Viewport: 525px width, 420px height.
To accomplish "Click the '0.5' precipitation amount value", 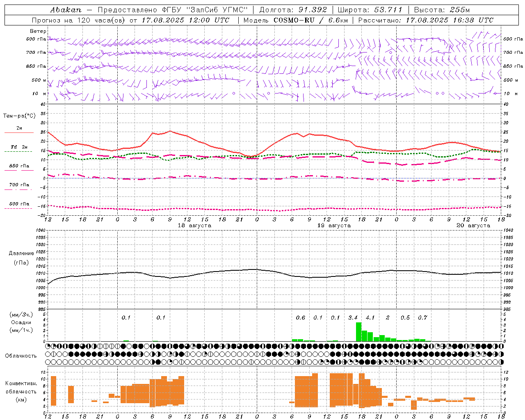I will click(x=405, y=317).
